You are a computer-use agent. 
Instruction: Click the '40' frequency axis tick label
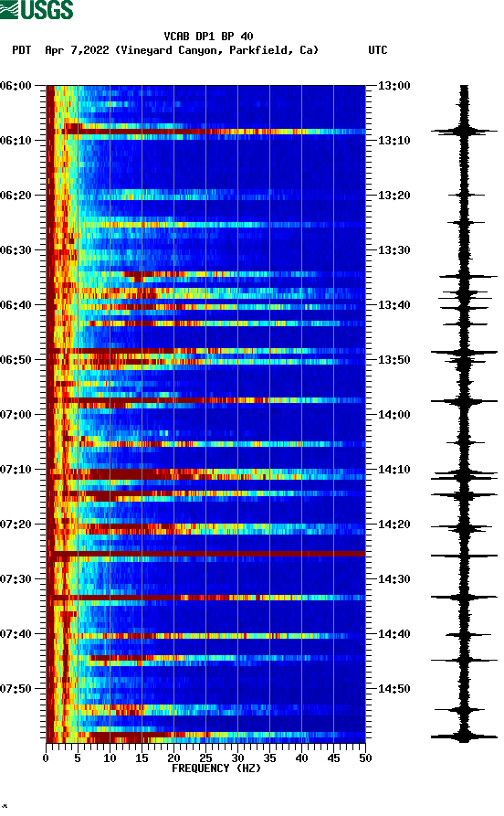(301, 758)
